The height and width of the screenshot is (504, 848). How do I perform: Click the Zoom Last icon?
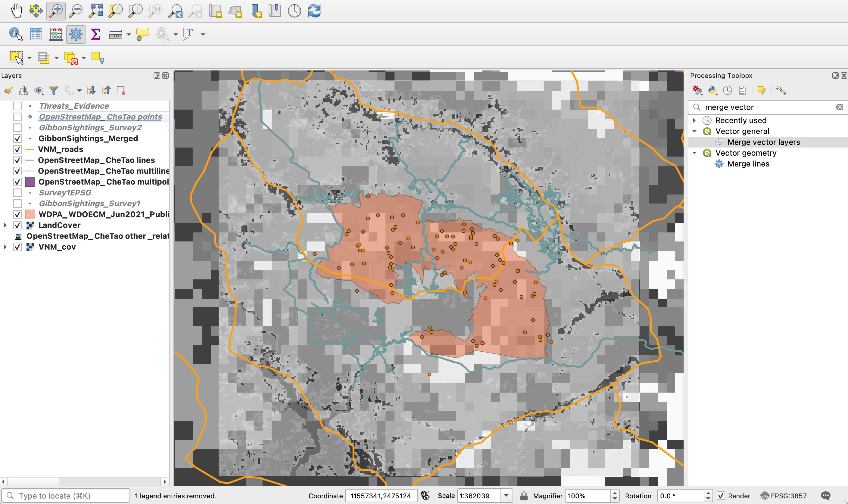tap(176, 11)
